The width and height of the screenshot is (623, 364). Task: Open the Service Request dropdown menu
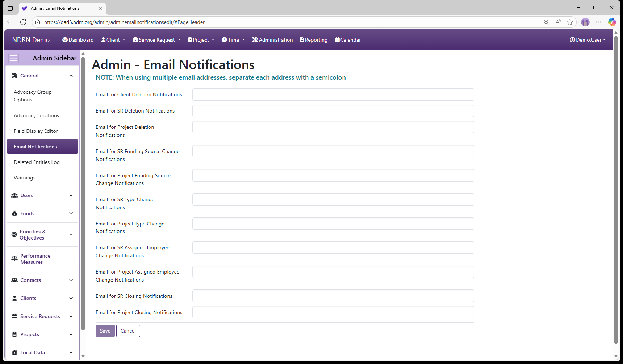click(x=156, y=40)
